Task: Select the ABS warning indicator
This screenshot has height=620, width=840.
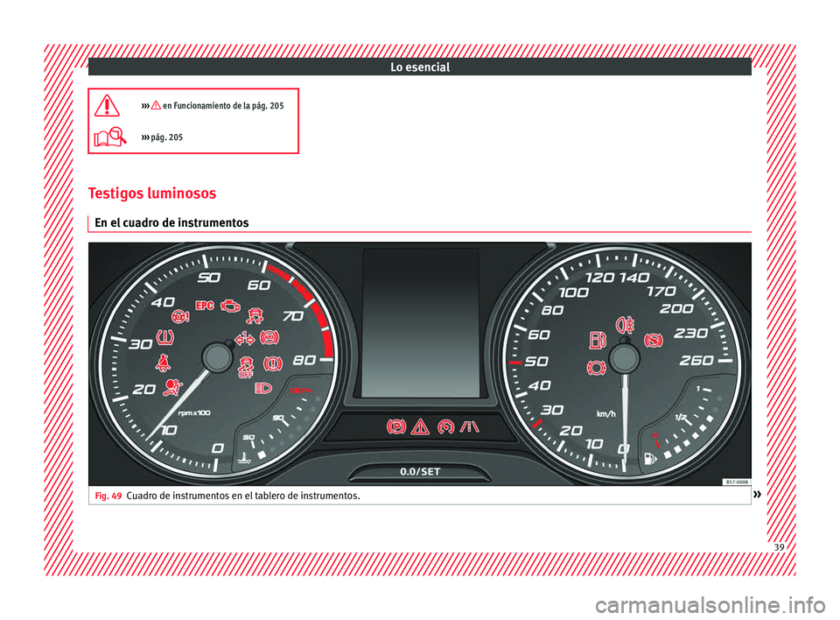Action: [x=268, y=336]
